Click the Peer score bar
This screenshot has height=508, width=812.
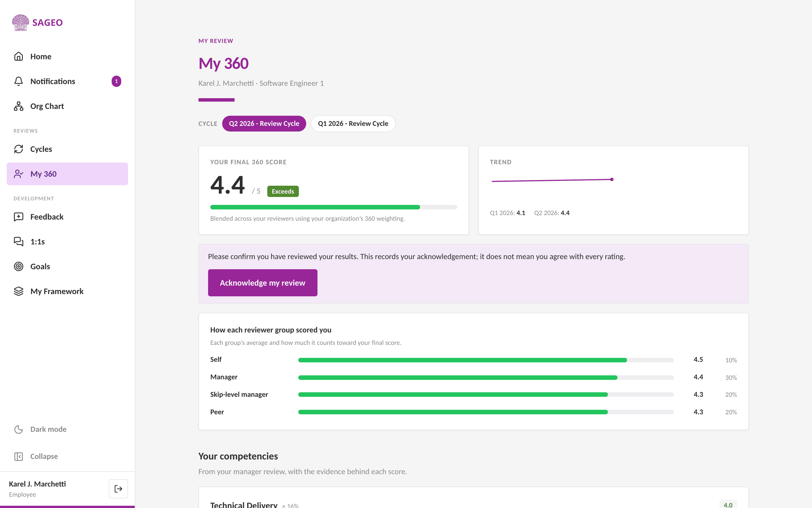(x=486, y=412)
